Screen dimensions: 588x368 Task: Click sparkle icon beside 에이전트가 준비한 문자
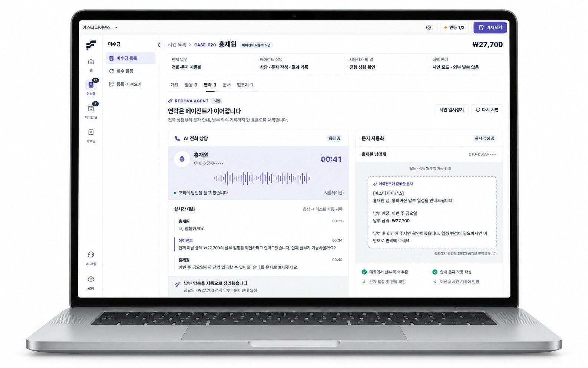coord(375,184)
